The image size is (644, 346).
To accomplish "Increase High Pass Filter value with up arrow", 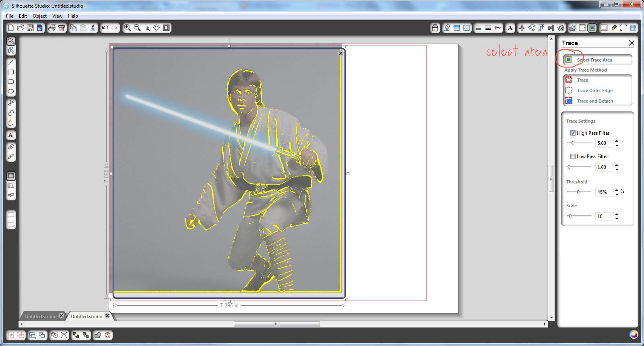I will [617, 141].
